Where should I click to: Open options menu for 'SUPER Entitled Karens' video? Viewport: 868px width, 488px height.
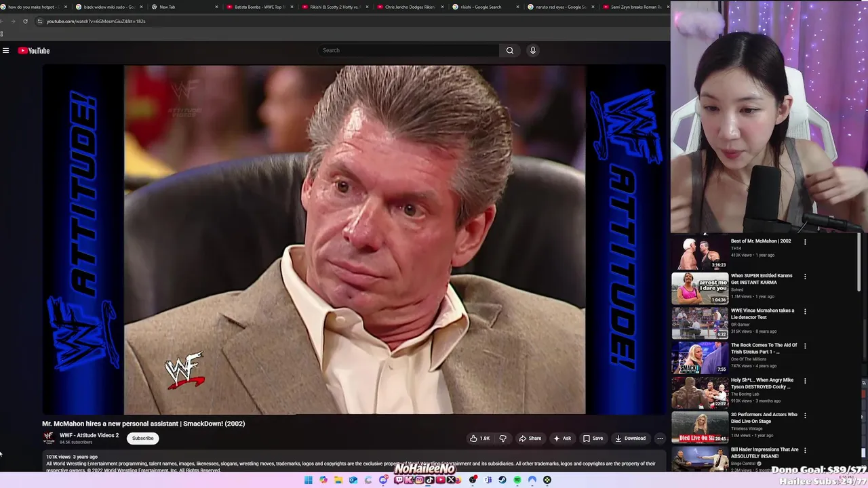tap(805, 277)
